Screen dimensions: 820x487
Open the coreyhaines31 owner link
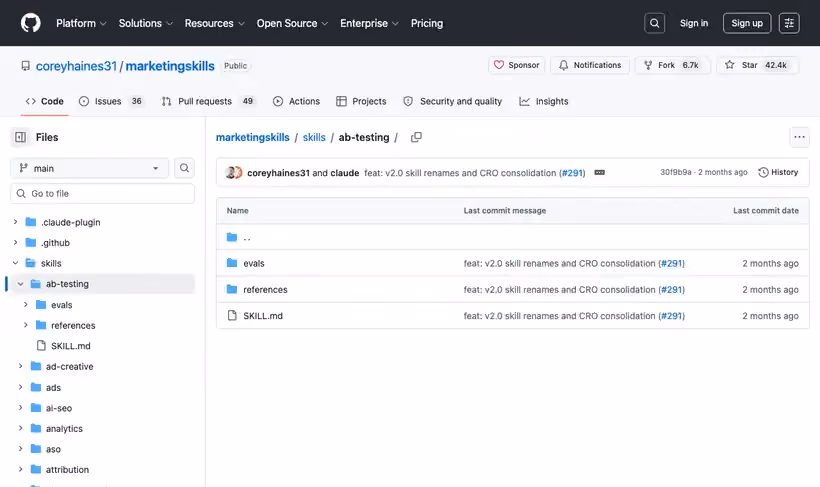[x=76, y=66]
